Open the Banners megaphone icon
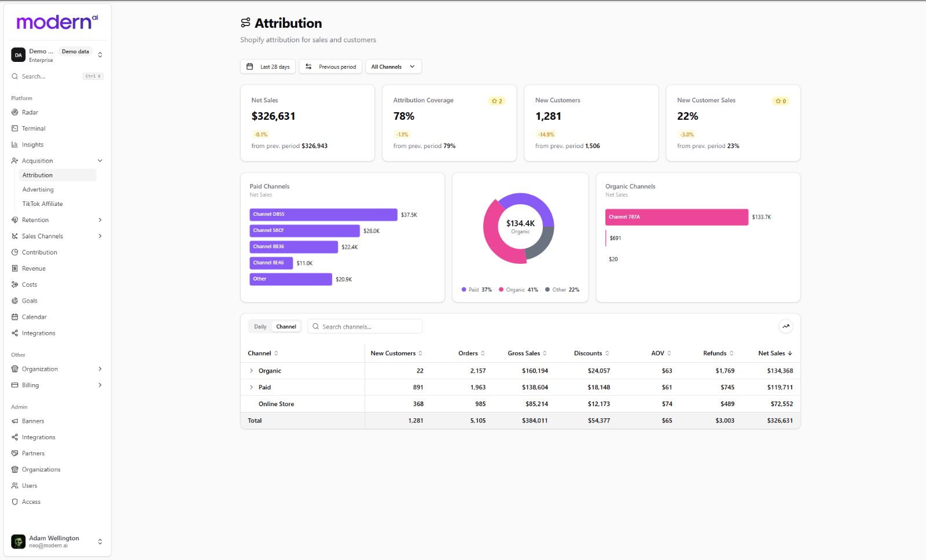This screenshot has height=560, width=926. pyautogui.click(x=14, y=421)
